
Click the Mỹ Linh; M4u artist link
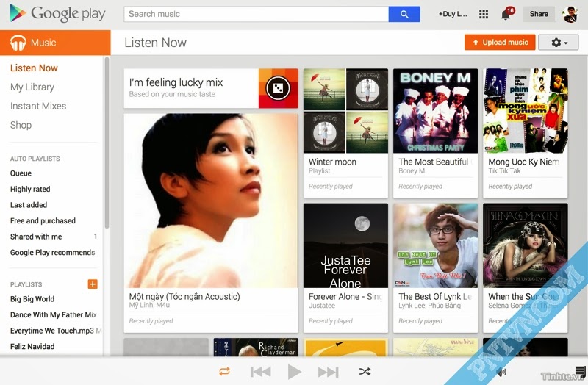[150, 306]
